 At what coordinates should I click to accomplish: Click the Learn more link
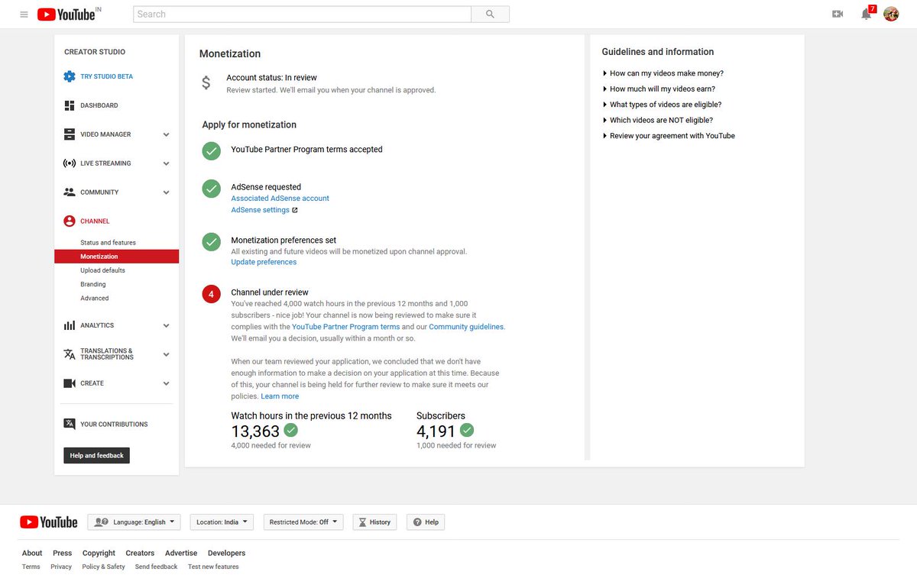[280, 396]
